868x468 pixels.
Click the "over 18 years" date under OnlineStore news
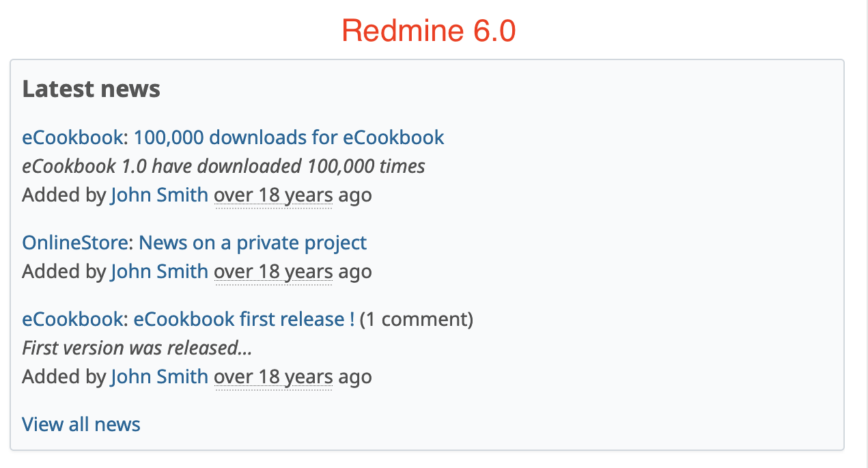[273, 271]
